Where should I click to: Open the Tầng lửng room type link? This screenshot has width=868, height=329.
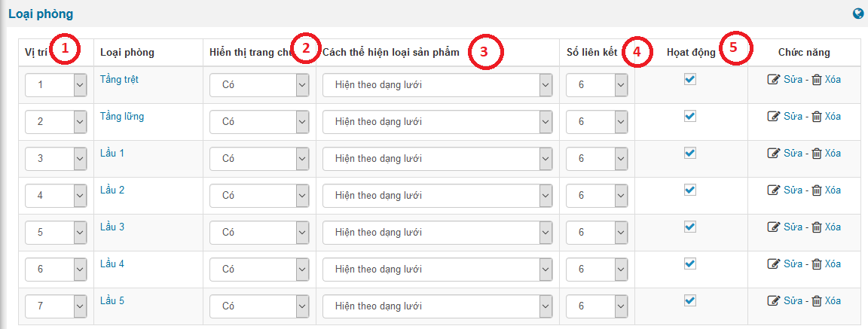pos(122,117)
